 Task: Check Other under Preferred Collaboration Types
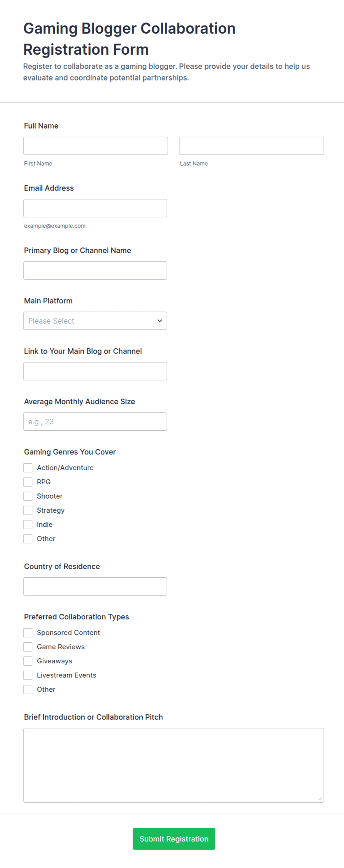click(28, 689)
